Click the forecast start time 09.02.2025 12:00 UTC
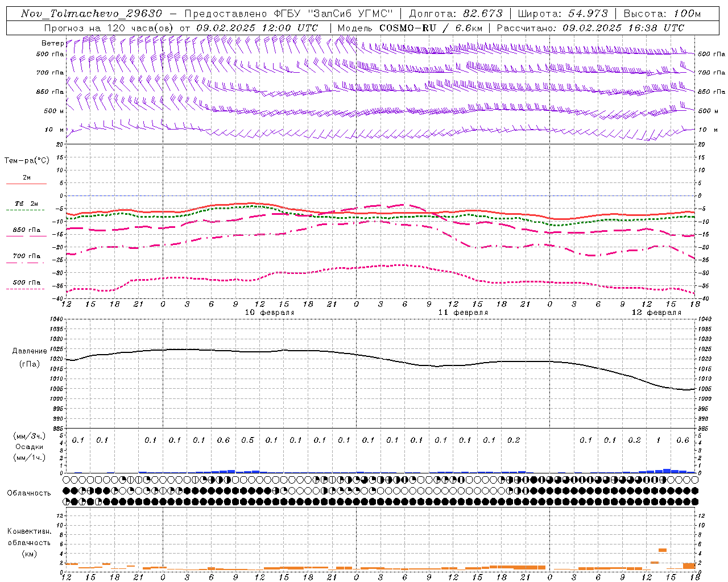 click(x=257, y=28)
